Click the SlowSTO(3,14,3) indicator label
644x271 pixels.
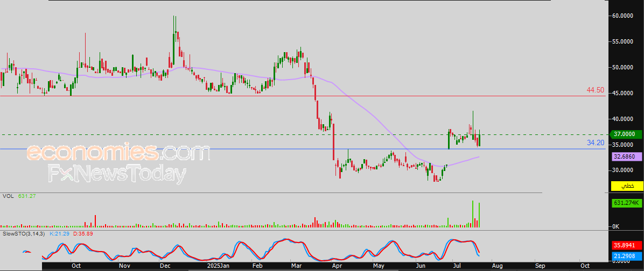click(23, 234)
